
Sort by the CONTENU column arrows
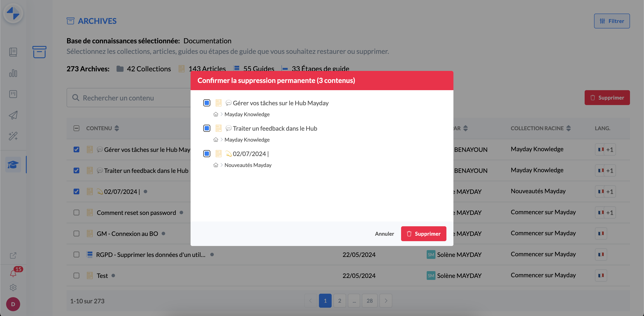pos(117,128)
